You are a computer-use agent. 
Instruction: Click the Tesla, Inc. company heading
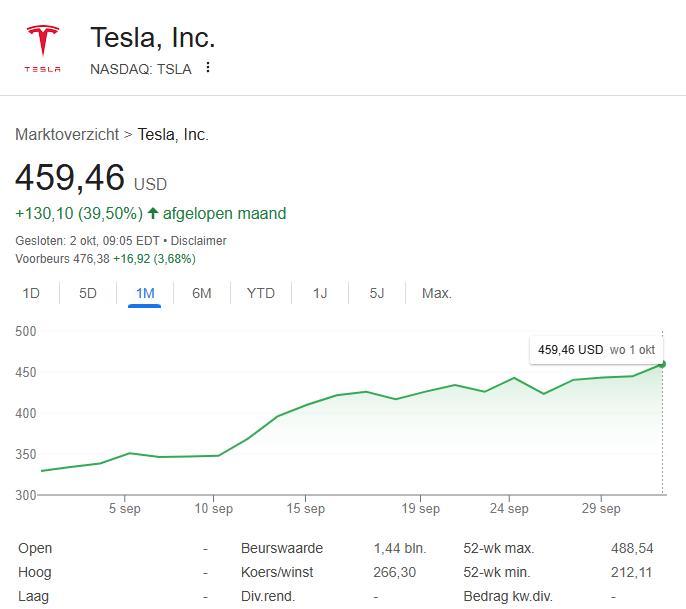coord(153,38)
